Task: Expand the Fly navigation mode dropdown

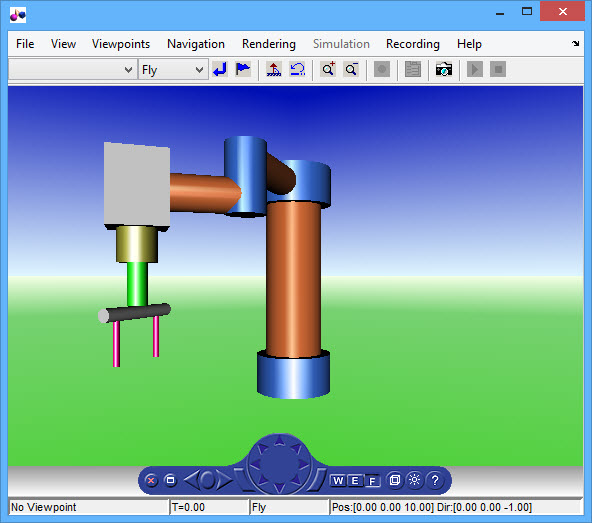Action: pyautogui.click(x=173, y=69)
